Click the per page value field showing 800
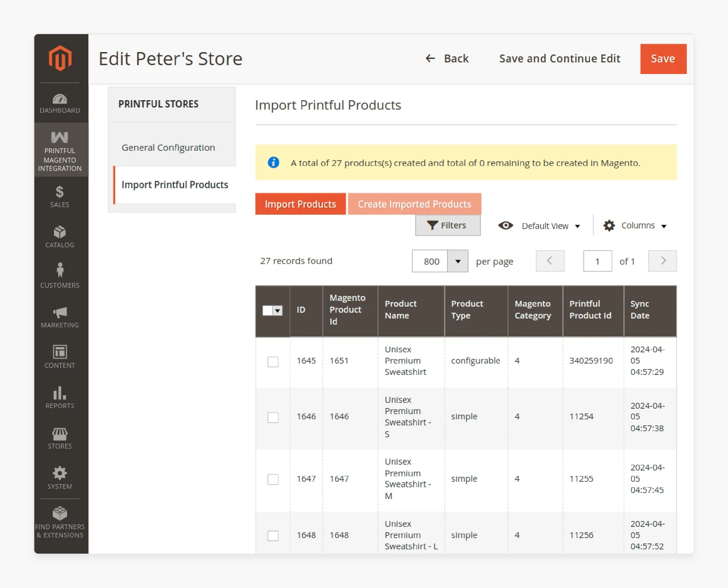The height and width of the screenshot is (588, 728). point(430,261)
